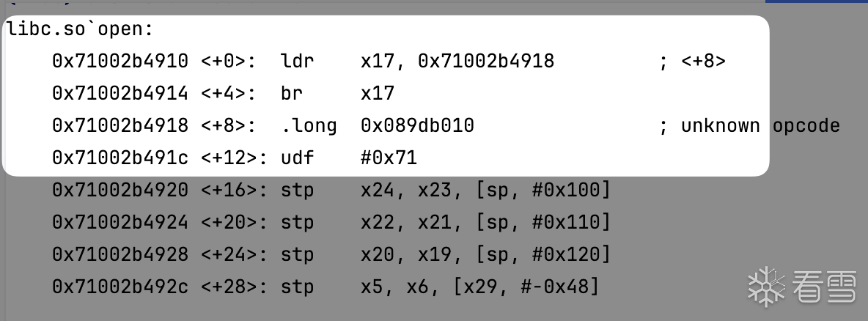
Task: Click the ldr target operand 0x71002b4918
Action: coord(486,61)
